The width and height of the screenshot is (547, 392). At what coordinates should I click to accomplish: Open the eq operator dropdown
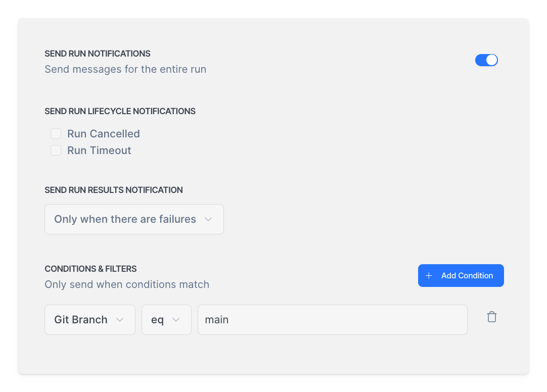click(x=166, y=320)
